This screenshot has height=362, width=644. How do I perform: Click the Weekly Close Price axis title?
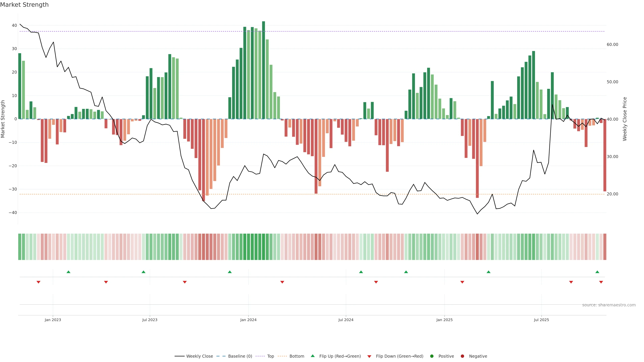(x=625, y=119)
